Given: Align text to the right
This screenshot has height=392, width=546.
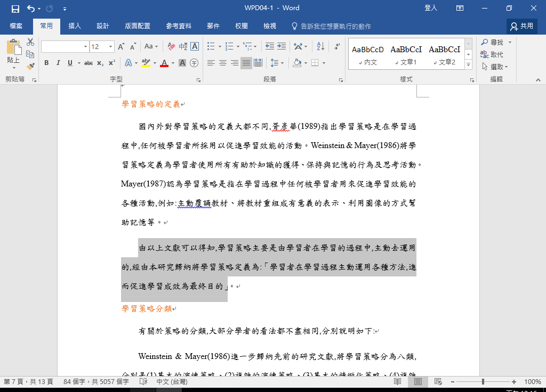Looking at the screenshot, I should tap(235, 63).
